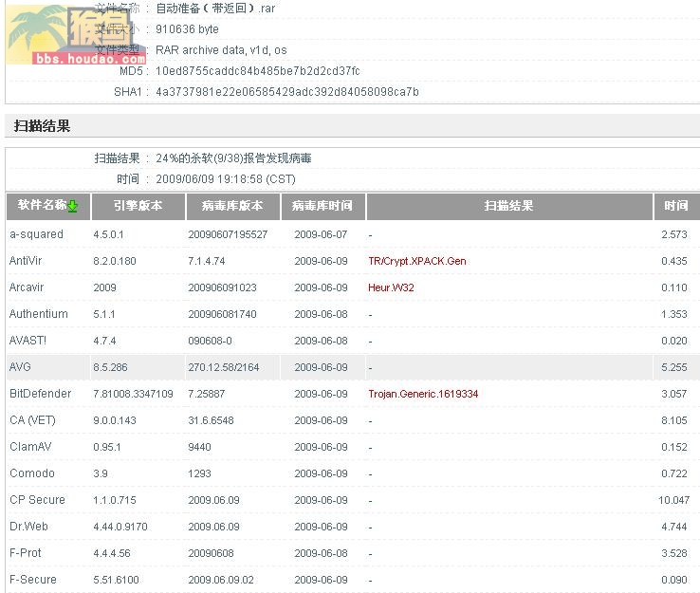Sort by 病毒库时间 column header
This screenshot has width=700, height=593.
tap(322, 206)
